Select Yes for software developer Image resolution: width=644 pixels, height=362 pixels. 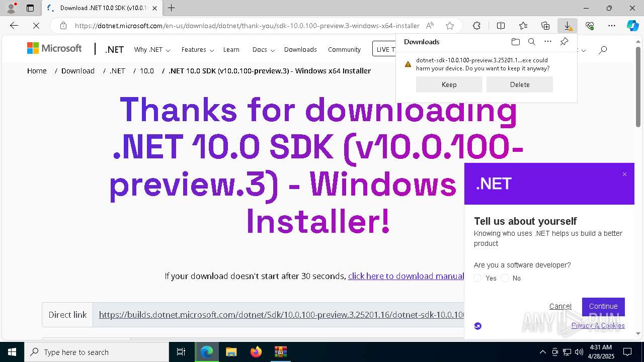[x=478, y=278]
